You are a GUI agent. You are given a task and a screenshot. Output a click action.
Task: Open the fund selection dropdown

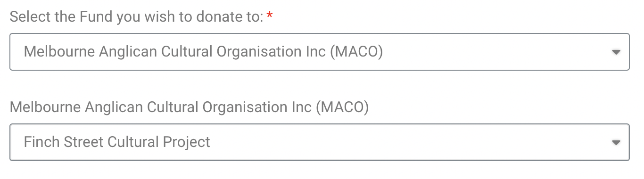320,52
